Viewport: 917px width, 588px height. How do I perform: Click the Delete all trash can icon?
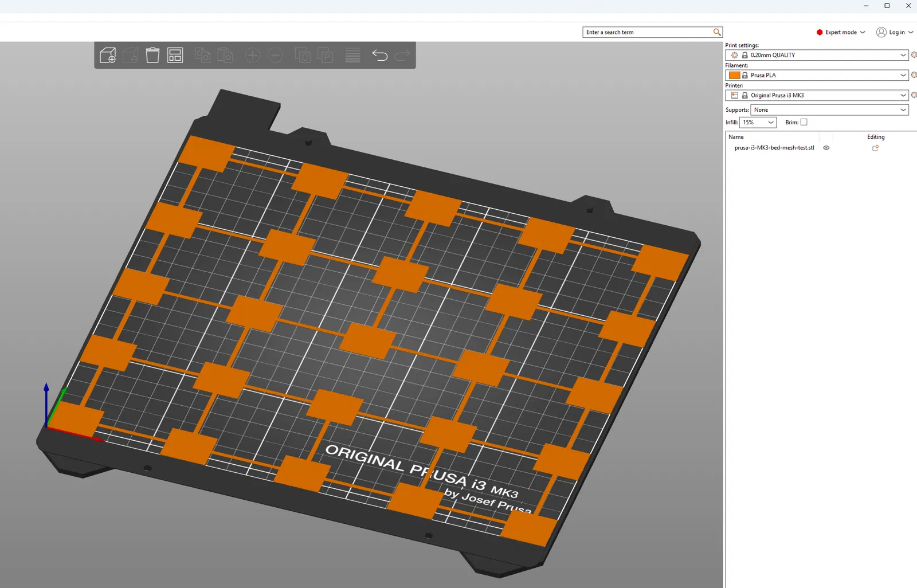[x=152, y=55]
